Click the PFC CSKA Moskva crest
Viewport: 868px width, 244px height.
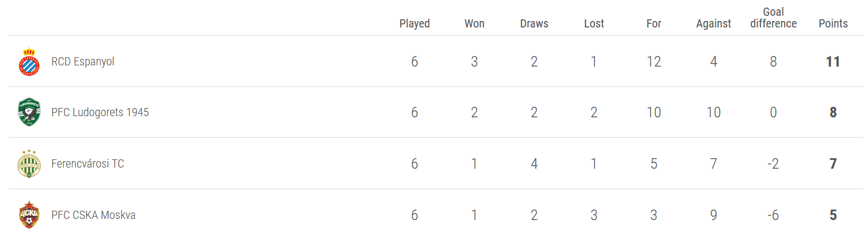[x=29, y=215]
